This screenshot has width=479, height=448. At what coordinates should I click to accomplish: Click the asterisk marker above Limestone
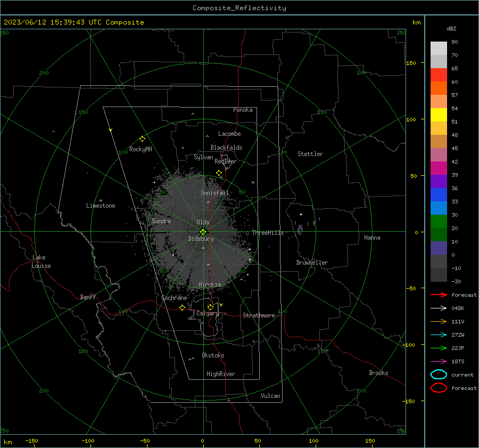click(x=101, y=201)
